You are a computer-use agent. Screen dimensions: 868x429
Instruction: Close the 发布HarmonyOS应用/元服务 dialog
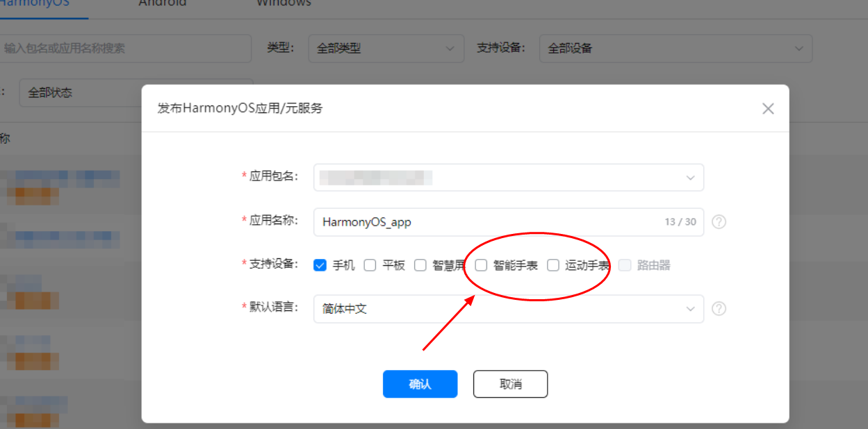(x=768, y=108)
